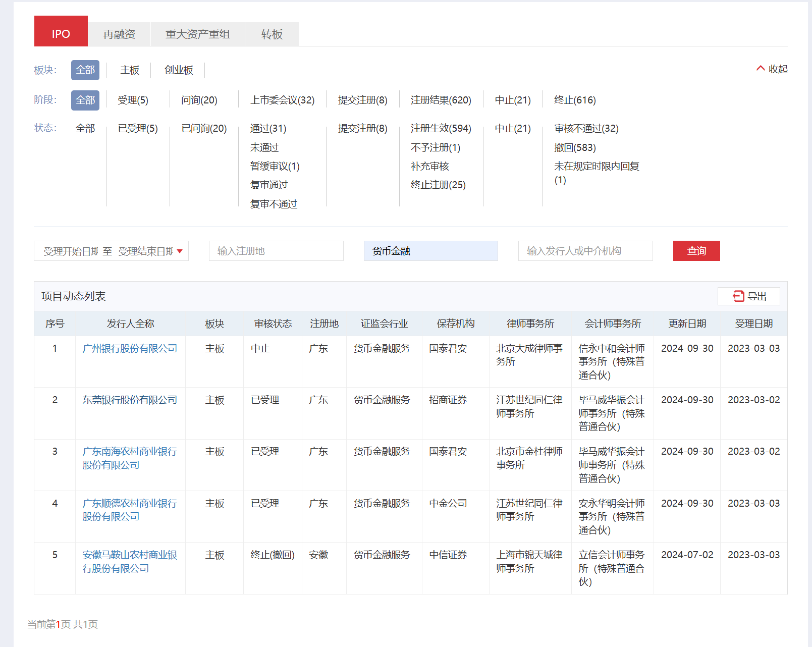Choose status 审核不通过(32)
Screen dimensions: 812x647
(586, 129)
